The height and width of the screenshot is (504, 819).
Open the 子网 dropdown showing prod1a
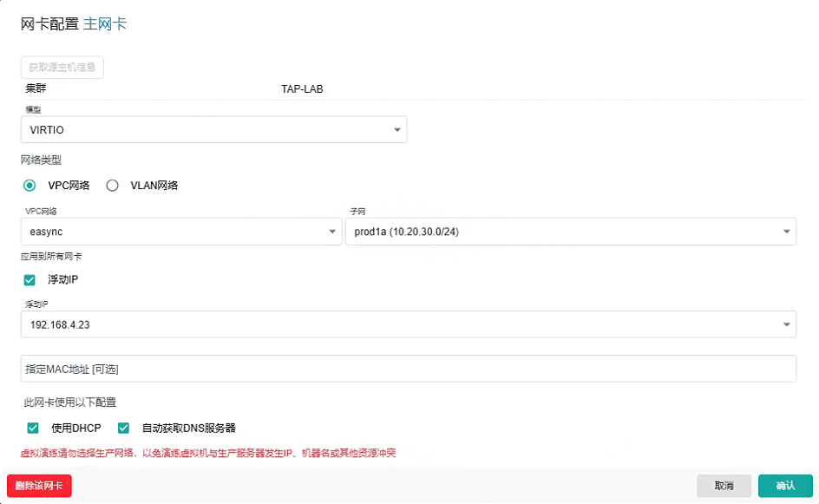[564, 232]
